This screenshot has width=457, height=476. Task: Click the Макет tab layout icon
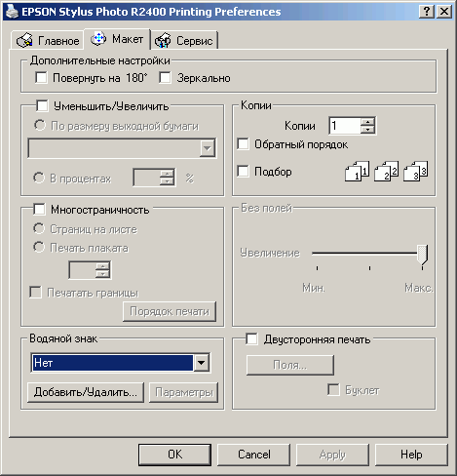(x=98, y=39)
